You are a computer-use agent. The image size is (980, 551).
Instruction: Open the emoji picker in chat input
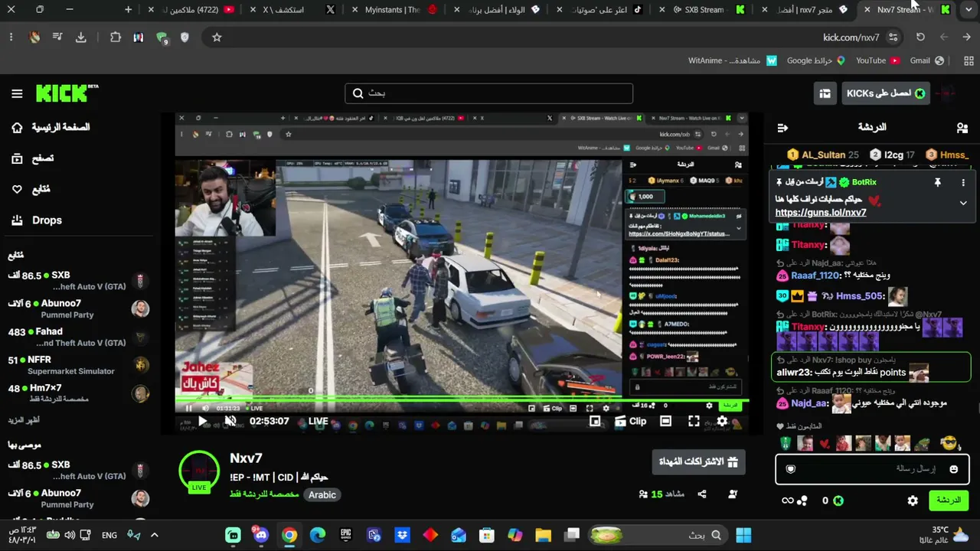coord(954,469)
